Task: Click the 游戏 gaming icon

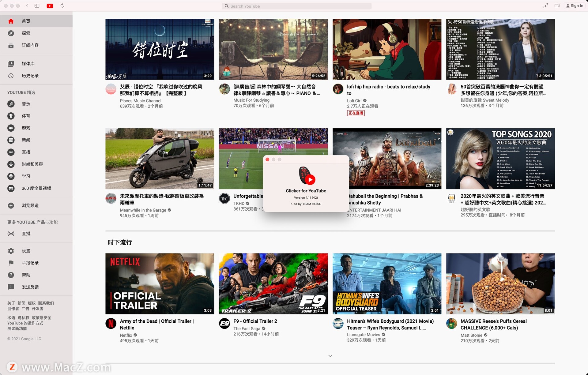Action: tap(11, 128)
